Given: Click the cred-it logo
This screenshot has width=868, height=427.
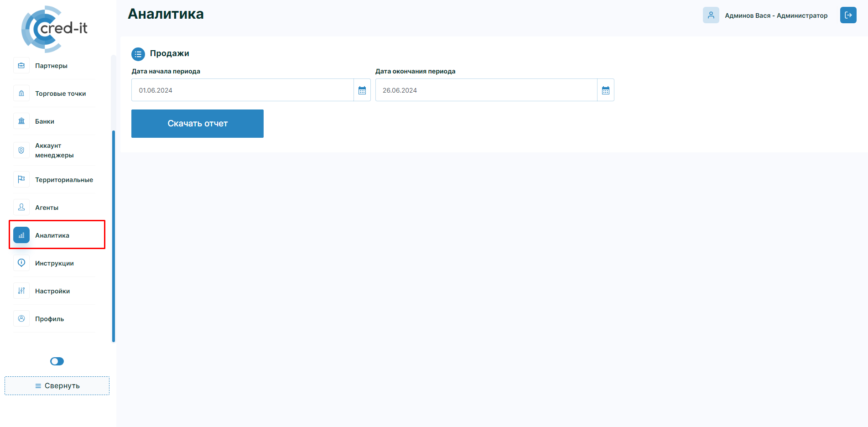Looking at the screenshot, I should click(x=55, y=29).
